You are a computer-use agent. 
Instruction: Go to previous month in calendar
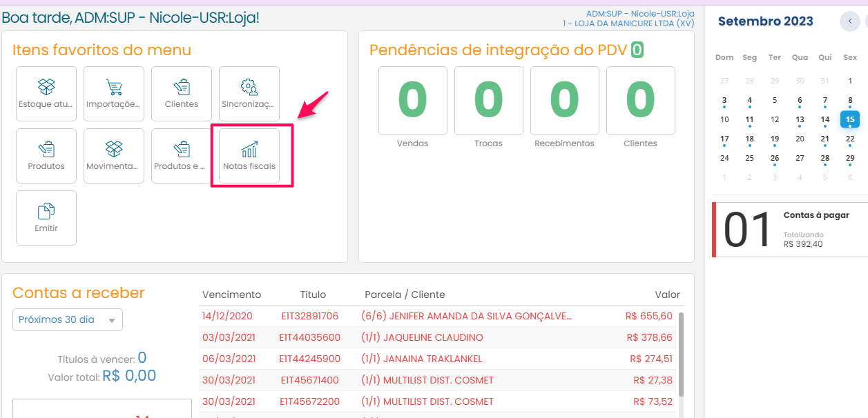click(850, 21)
